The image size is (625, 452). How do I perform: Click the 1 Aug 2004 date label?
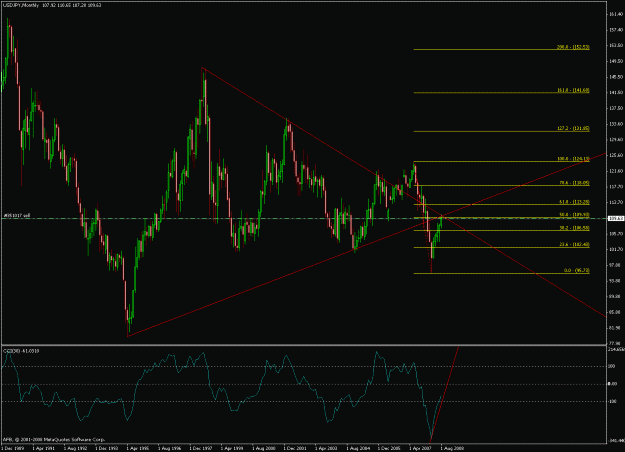(x=358, y=448)
